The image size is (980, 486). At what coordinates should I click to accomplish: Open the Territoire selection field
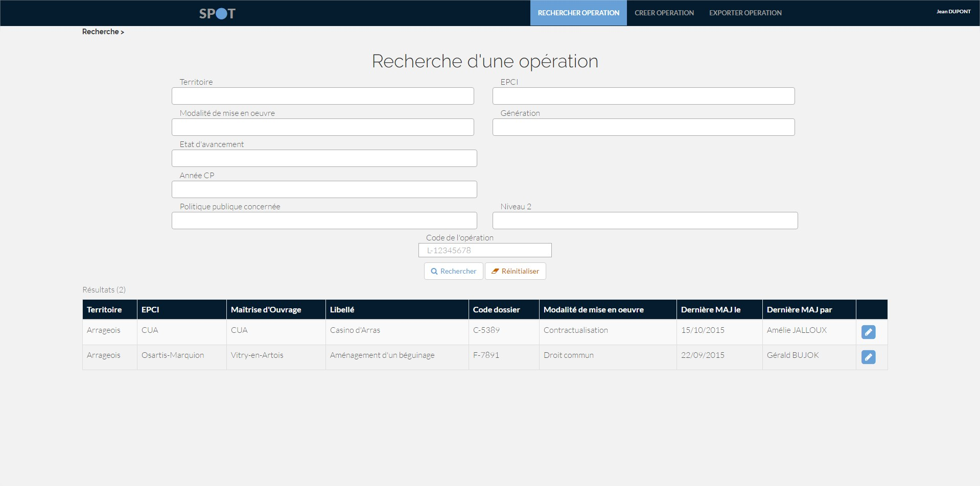322,96
